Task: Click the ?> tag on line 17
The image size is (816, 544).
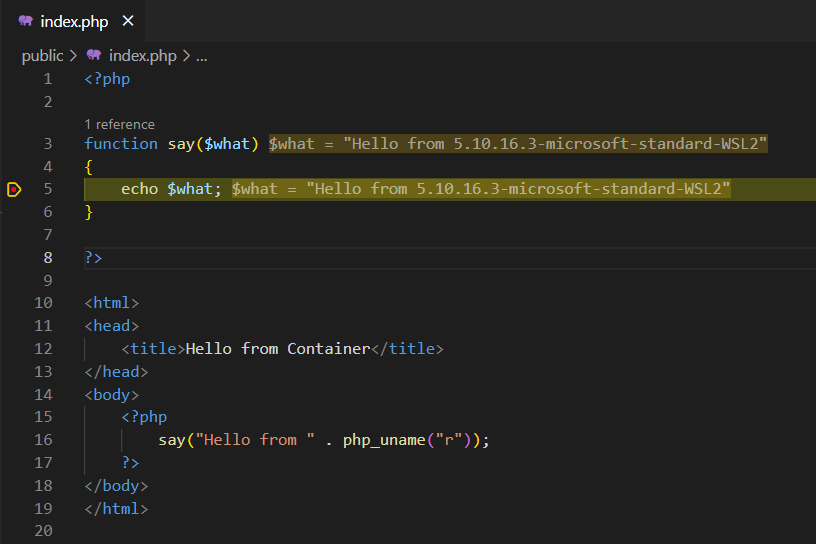Action: [x=130, y=462]
